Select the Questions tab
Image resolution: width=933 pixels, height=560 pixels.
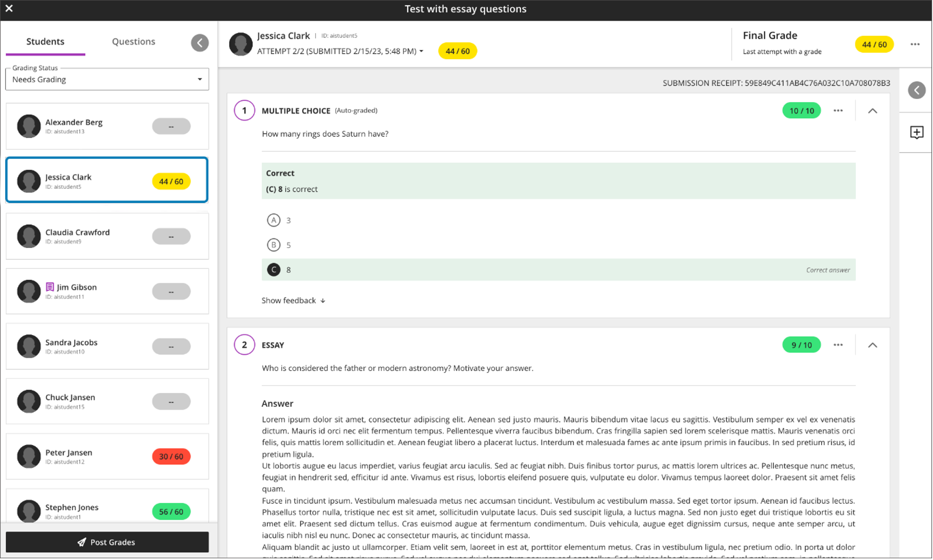pos(132,41)
